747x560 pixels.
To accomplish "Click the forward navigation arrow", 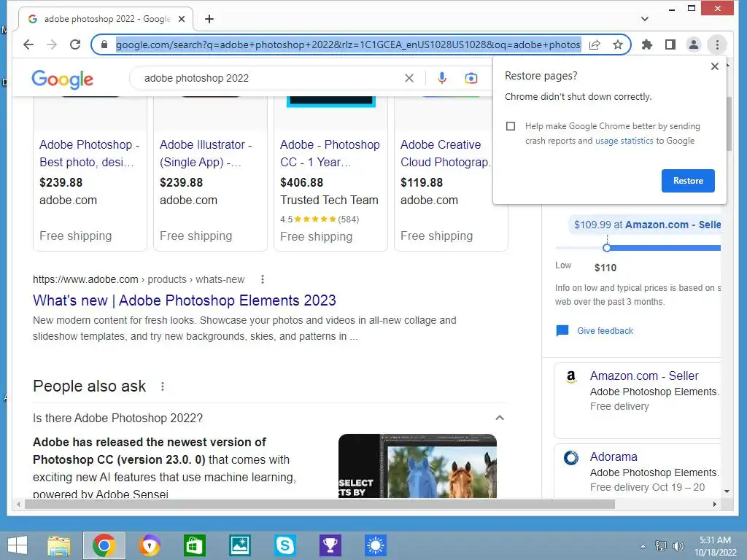I will pos(52,44).
